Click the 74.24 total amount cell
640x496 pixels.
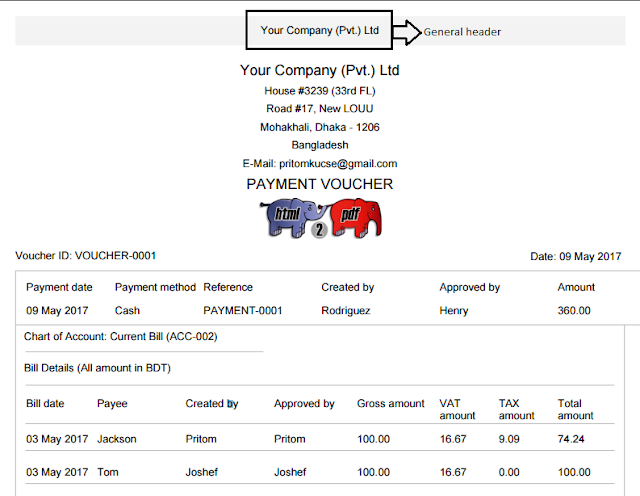[571, 439]
